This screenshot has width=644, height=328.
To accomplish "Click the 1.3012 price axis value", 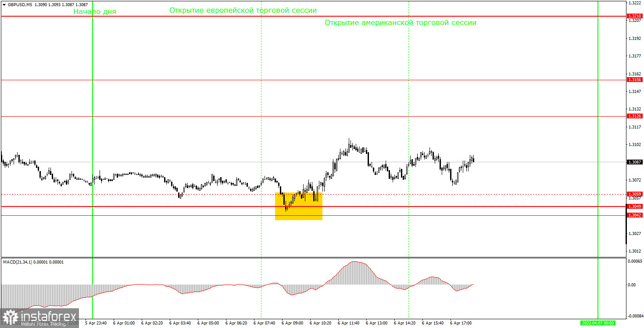I will [x=634, y=251].
